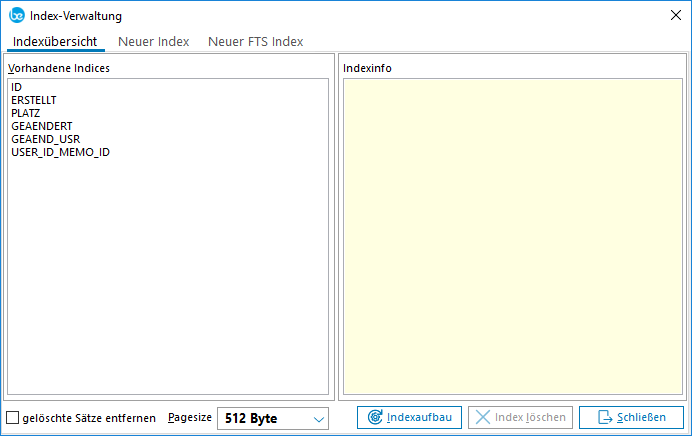
Task: Click the Index-Verwaltung title bar text
Action: point(76,15)
